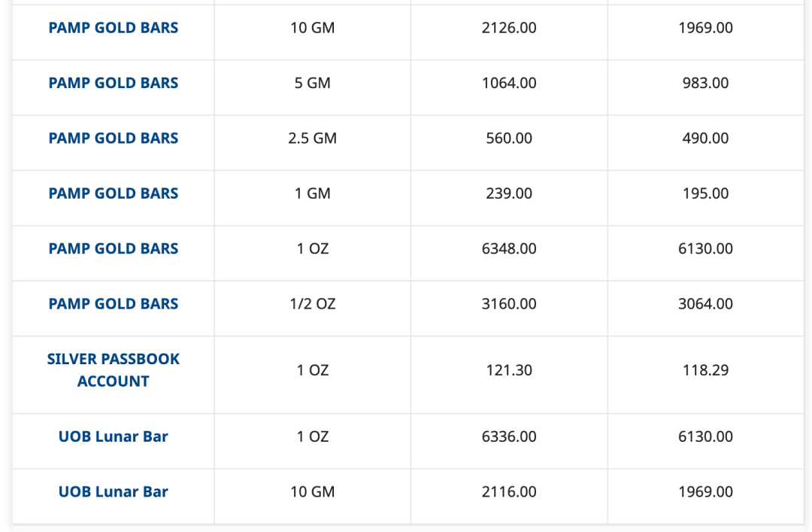
Task: Select the PAMP GOLD BARS 2.5 GM link
Action: point(114,138)
